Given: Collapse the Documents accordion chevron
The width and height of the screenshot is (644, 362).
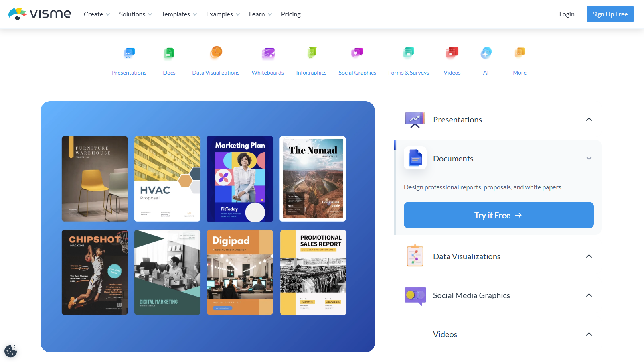Looking at the screenshot, I should 589,158.
